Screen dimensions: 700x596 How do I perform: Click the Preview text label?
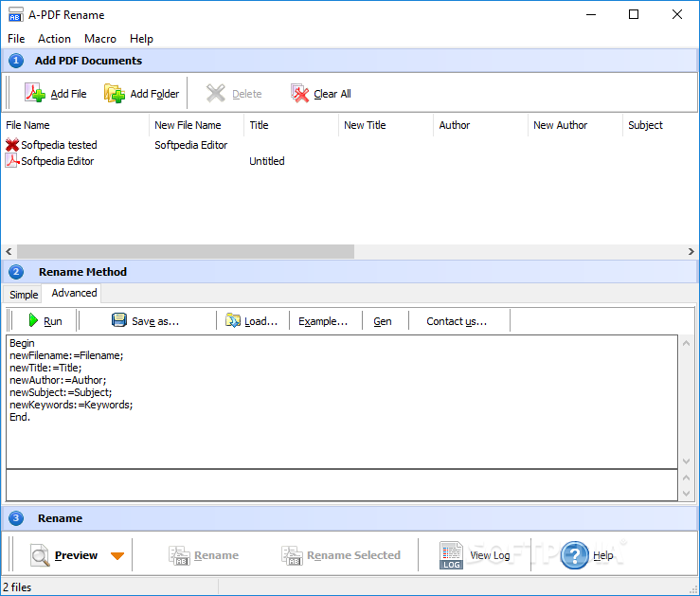pos(76,555)
